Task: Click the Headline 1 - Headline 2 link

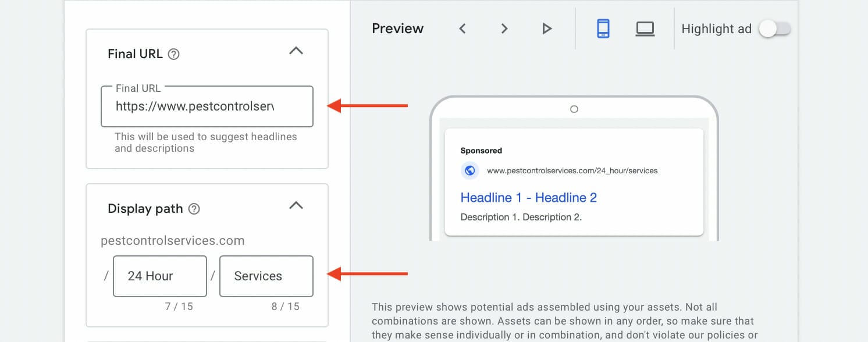Action: click(528, 198)
